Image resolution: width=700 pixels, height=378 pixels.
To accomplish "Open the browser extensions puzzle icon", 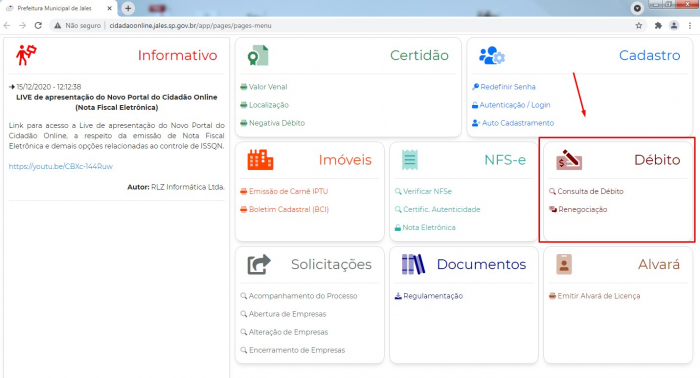I will click(x=658, y=25).
